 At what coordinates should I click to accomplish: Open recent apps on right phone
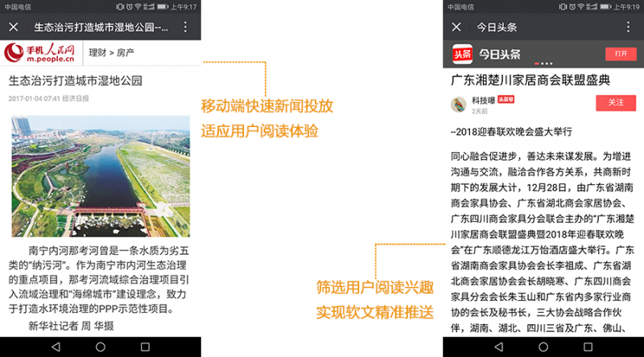588,347
